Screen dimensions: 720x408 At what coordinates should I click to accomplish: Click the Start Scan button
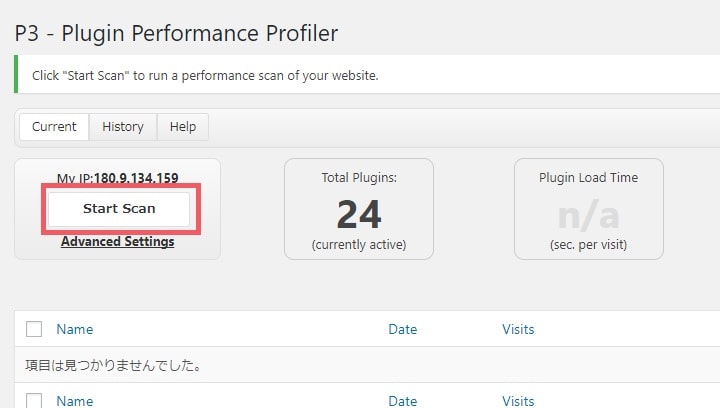119,209
